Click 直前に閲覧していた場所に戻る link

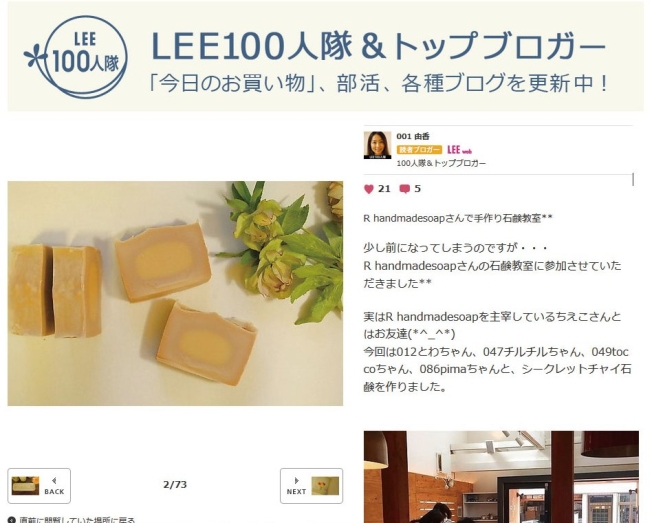pos(72,520)
